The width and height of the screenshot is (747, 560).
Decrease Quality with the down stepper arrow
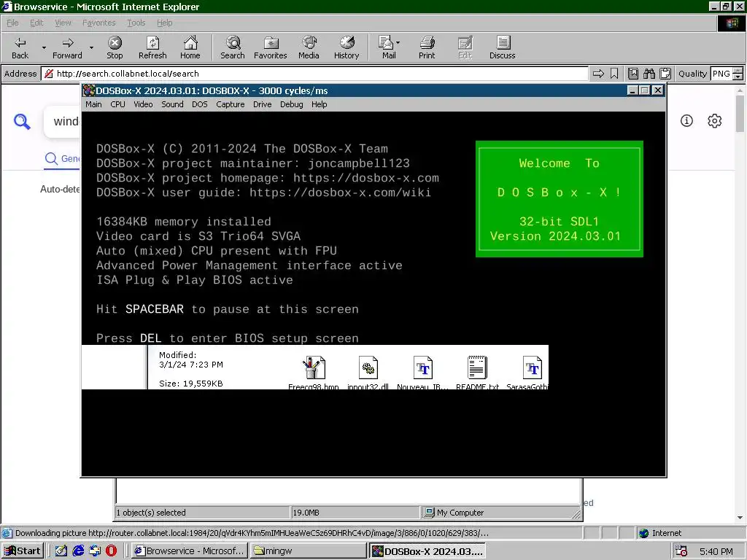[x=738, y=77]
